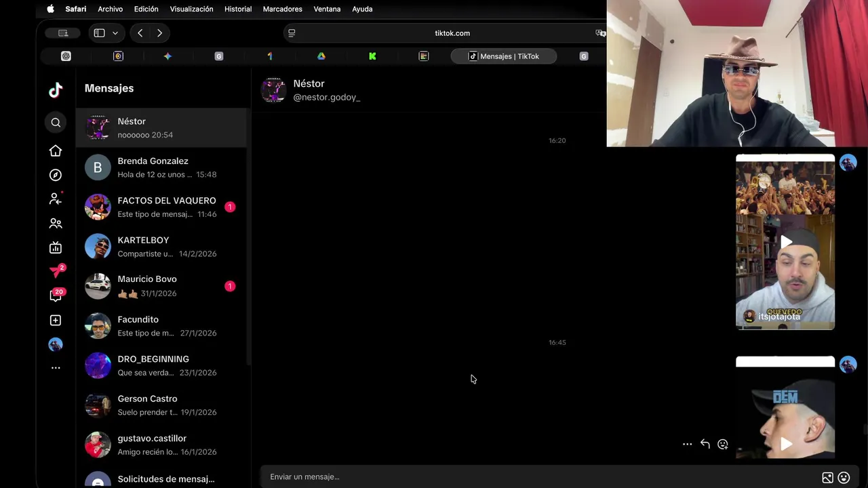Open the Apple menu
Screen dimensions: 868x488
(50, 9)
